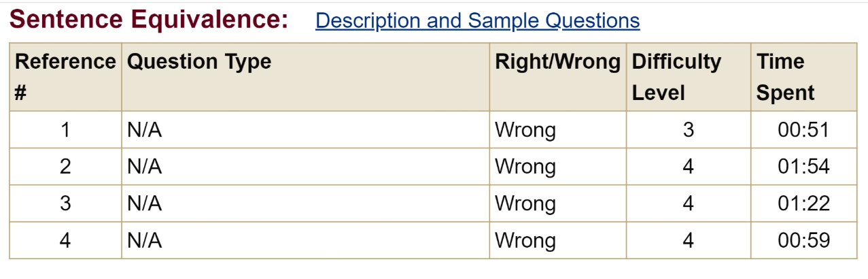Click the Reference # column header

65,77
